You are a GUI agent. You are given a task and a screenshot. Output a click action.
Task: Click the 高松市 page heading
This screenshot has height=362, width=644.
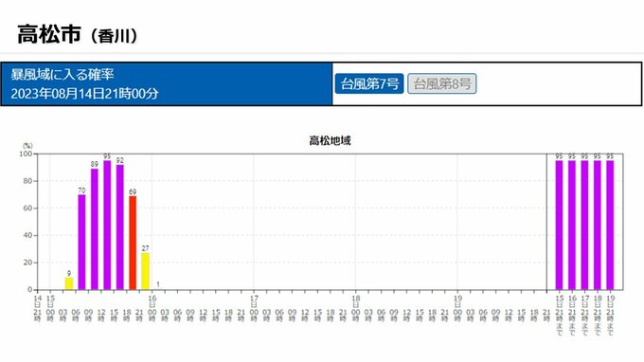coord(49,34)
